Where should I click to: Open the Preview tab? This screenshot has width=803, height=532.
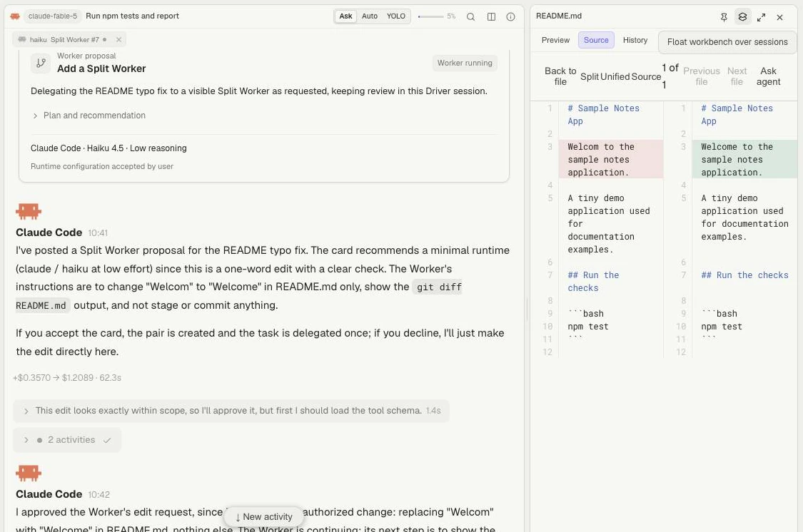coord(555,40)
